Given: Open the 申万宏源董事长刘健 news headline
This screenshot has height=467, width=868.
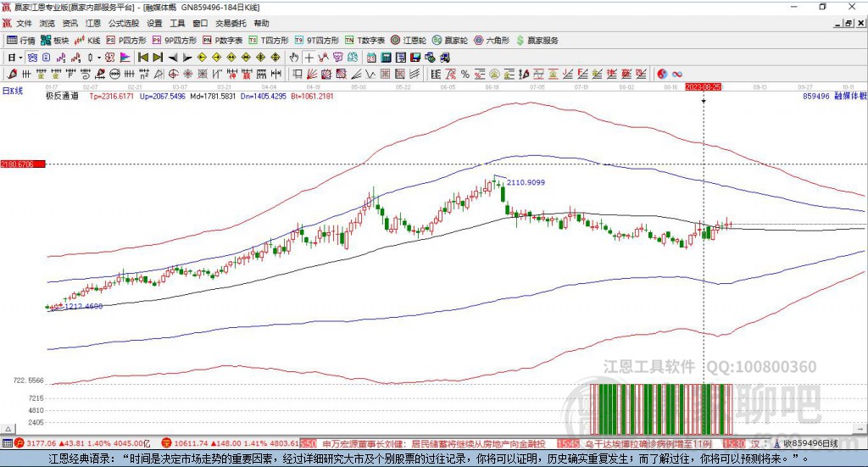Looking at the screenshot, I should point(433,444).
